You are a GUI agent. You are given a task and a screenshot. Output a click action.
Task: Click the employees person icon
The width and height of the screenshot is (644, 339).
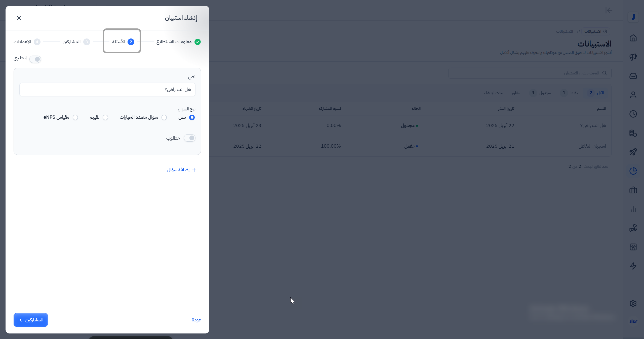pyautogui.click(x=633, y=95)
